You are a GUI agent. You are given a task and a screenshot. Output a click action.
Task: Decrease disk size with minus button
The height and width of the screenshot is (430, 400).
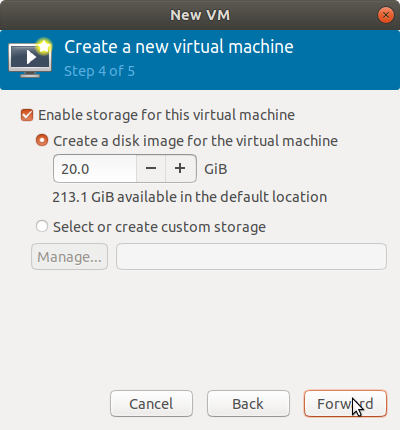pos(151,168)
